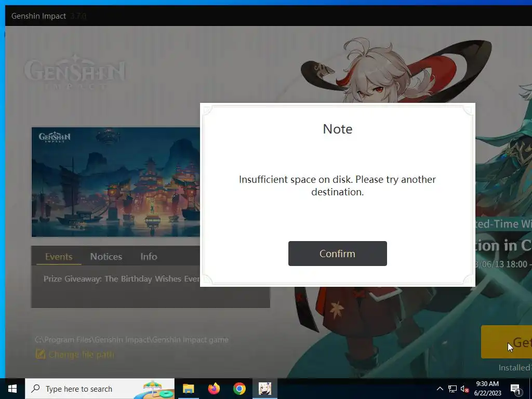Show hidden system tray icons
This screenshot has width=532, height=399.
[x=440, y=389]
